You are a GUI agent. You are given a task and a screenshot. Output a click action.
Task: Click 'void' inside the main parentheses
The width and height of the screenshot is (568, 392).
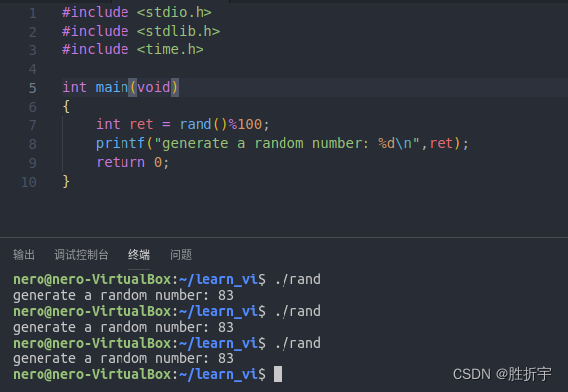(x=154, y=87)
